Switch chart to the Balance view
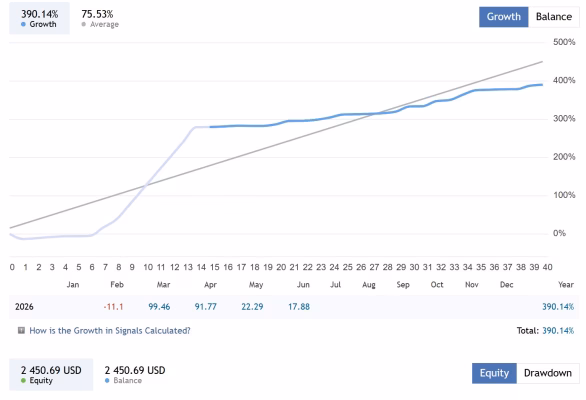This screenshot has width=586, height=400. pos(553,17)
